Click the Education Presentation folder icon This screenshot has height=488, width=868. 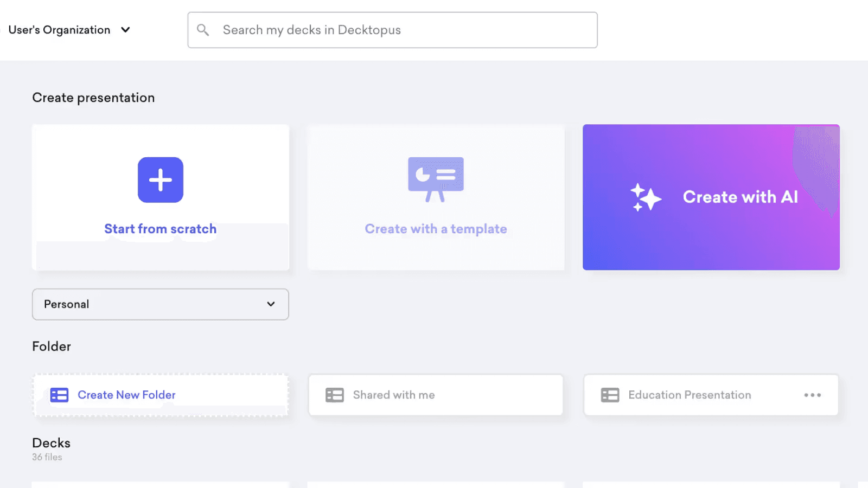[610, 395]
